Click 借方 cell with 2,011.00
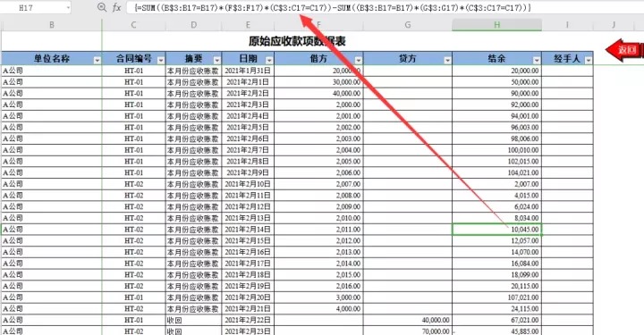644x335 pixels. (318, 230)
